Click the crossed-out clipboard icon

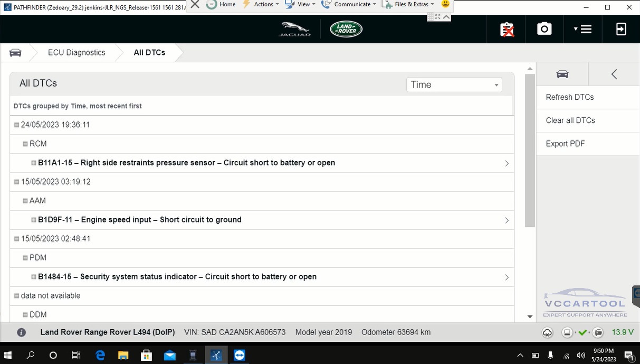coord(507,30)
